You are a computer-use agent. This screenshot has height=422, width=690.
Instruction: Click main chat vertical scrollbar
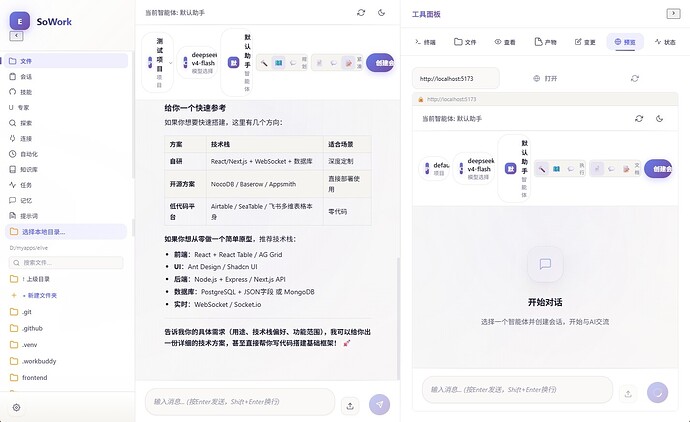coord(398,319)
